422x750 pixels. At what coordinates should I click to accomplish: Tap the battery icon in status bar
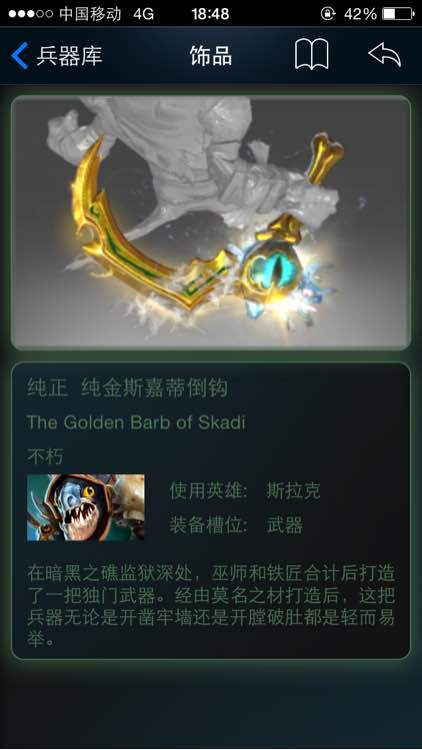pos(399,14)
